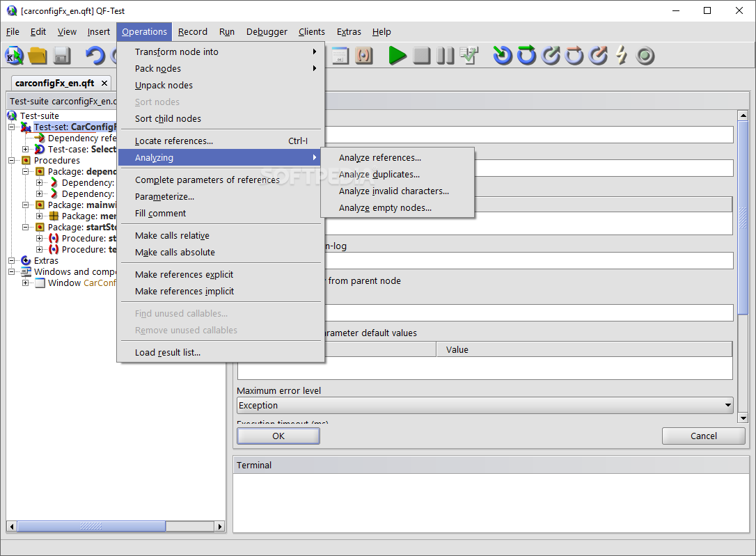The width and height of the screenshot is (756, 556).
Task: Select the Window CarConf node icon
Action: coord(40,283)
